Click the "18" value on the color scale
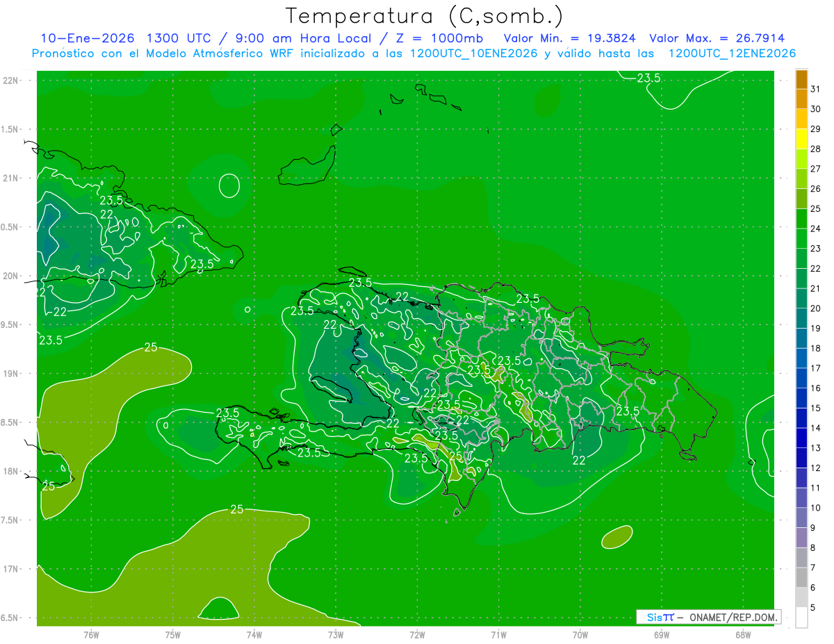This screenshot has height=644, width=834. (x=815, y=348)
